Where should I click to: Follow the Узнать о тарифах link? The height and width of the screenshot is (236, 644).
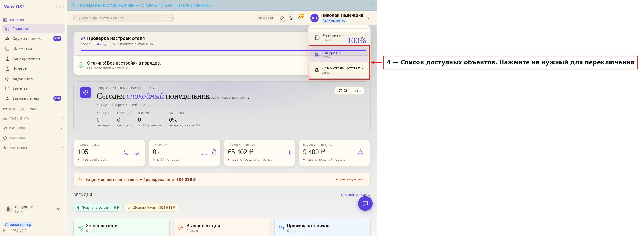point(193,5)
